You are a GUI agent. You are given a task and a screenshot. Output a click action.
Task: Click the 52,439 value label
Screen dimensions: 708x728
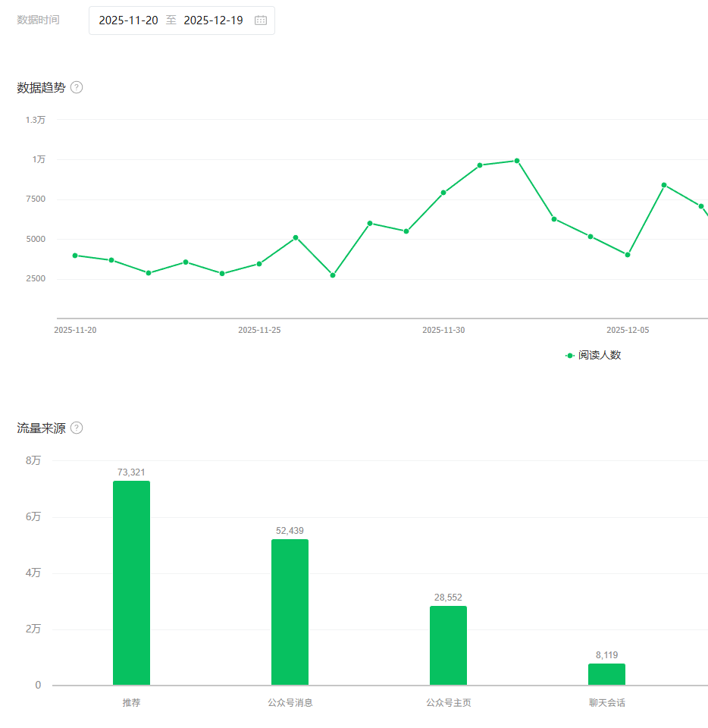click(x=290, y=531)
